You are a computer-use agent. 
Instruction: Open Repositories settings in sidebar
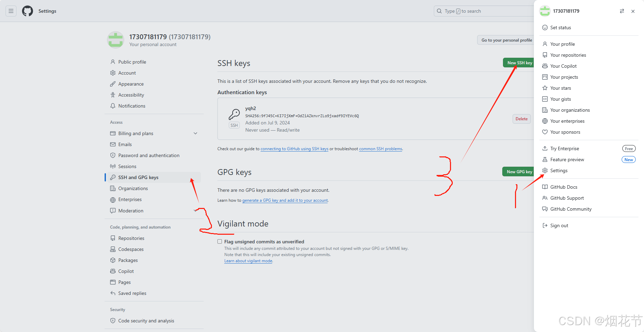154,238
